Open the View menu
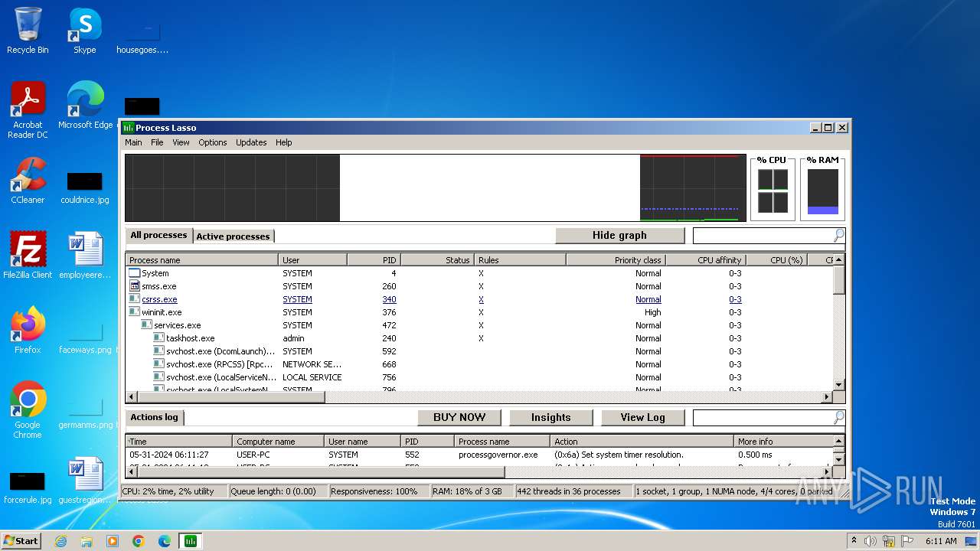980x551 pixels. pos(181,142)
